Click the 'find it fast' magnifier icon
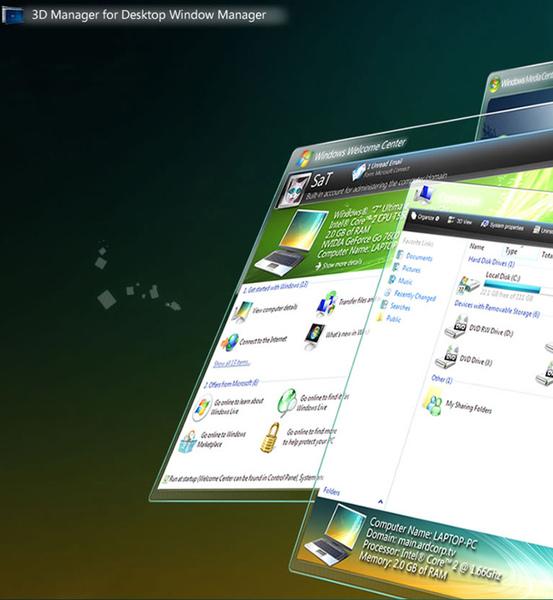 tap(287, 403)
